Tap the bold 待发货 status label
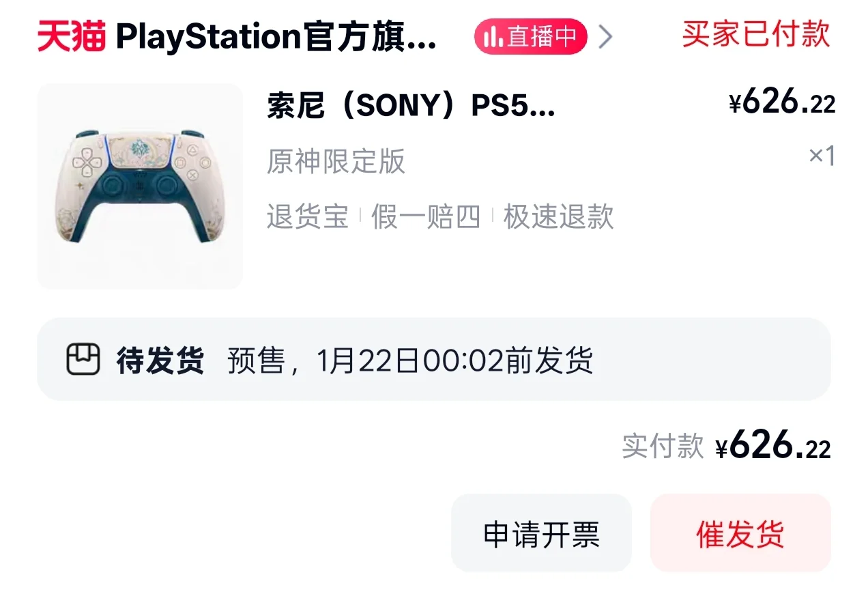 pyautogui.click(x=160, y=360)
